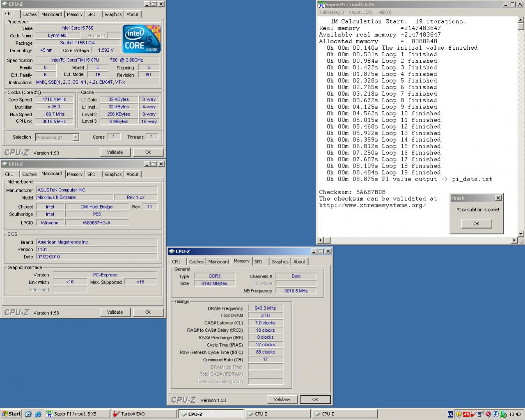Click the processor name Intel Core i5 760

tap(78, 28)
